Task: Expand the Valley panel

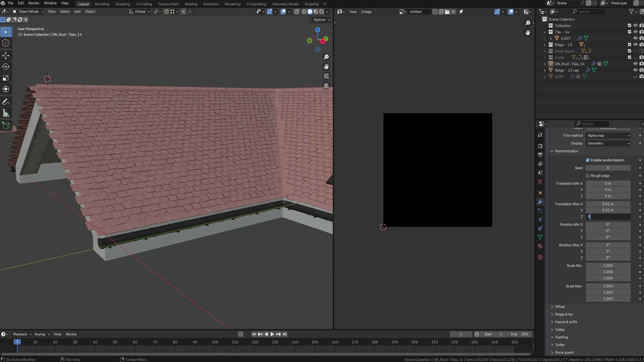Action: 552,330
